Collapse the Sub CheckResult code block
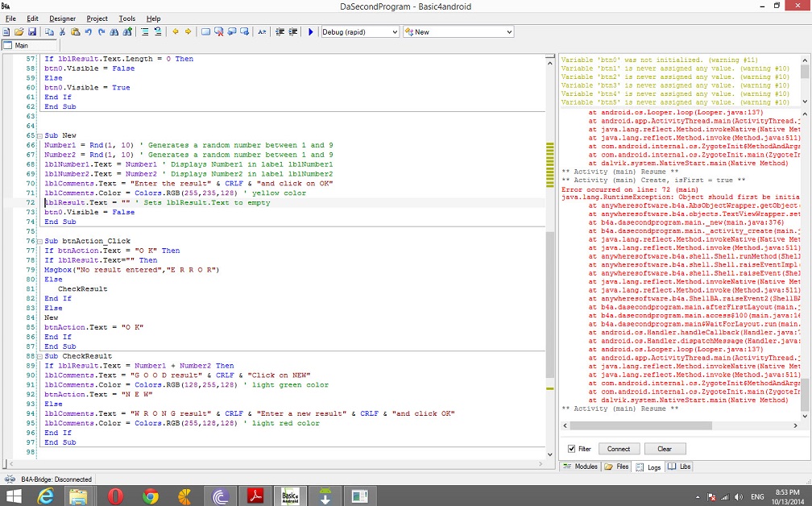 [40, 356]
